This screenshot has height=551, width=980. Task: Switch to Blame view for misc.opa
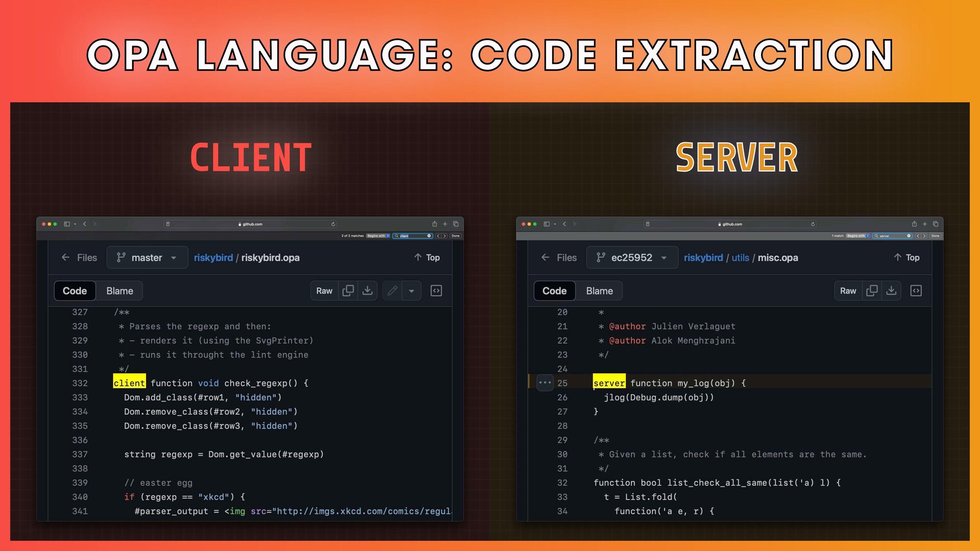(599, 291)
